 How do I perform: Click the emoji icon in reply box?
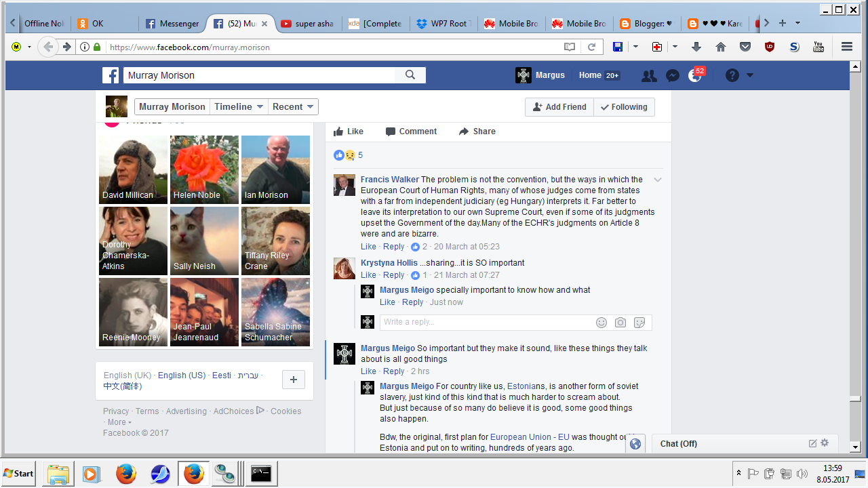[601, 323]
